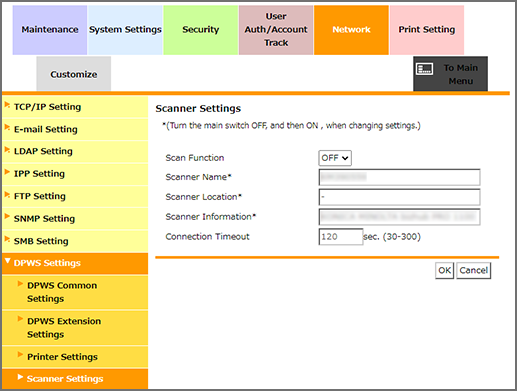Click arrow icon beside Printer Settings
The image size is (517, 391).
pyautogui.click(x=20, y=354)
